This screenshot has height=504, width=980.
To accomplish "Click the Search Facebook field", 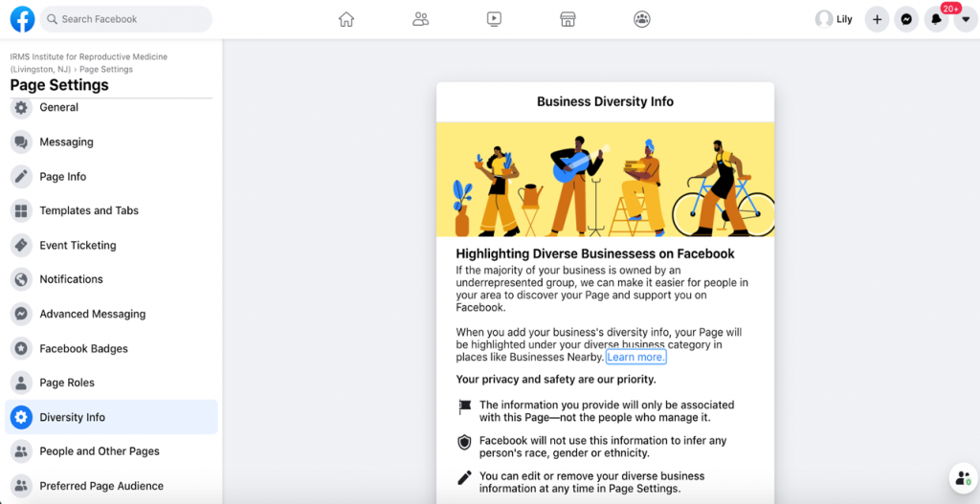I will pos(125,19).
